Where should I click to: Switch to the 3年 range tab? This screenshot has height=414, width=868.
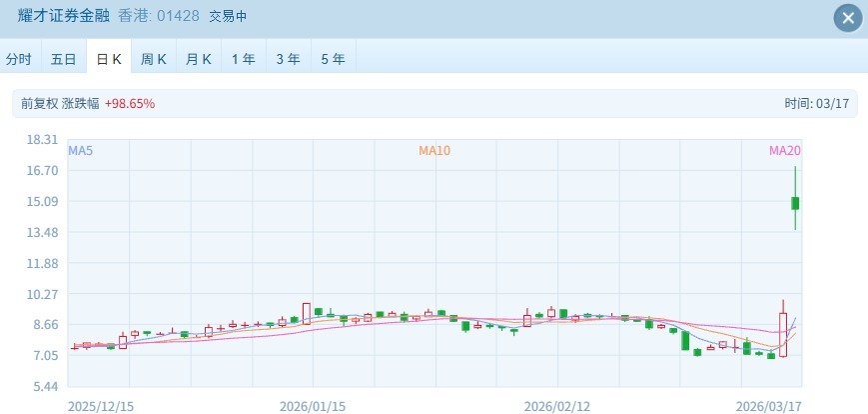coord(288,59)
